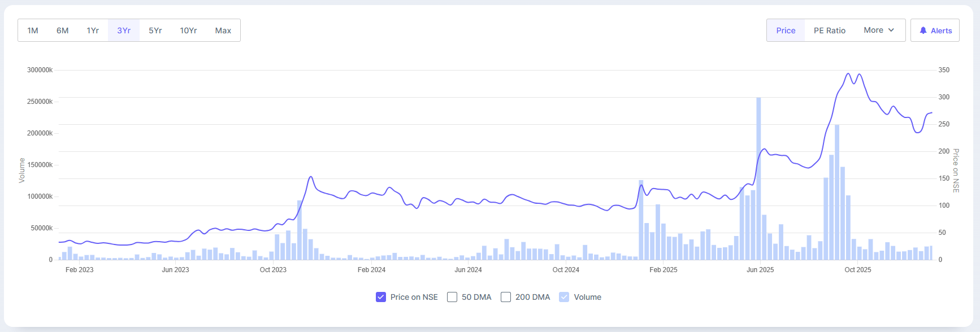The height and width of the screenshot is (332, 980).
Task: Click the bell icon in Alerts
Action: (923, 30)
